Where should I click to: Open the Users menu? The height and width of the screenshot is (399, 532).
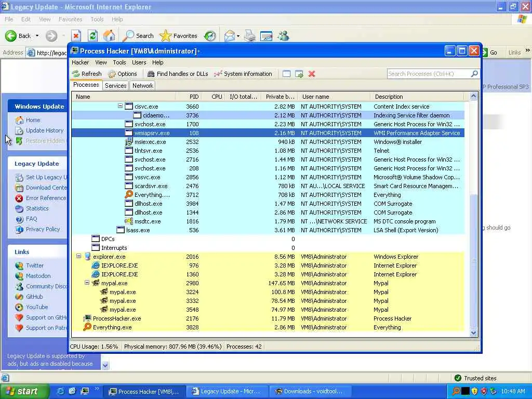pyautogui.click(x=139, y=62)
